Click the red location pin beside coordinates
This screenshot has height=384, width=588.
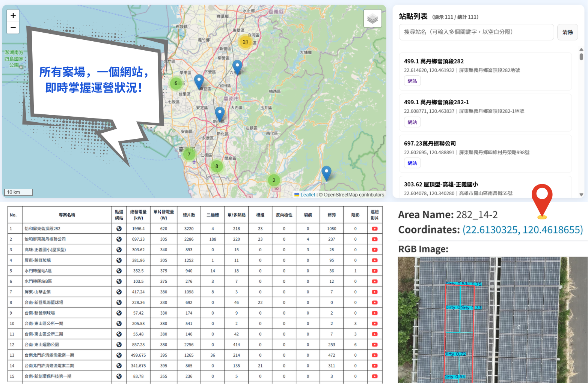pos(542,201)
